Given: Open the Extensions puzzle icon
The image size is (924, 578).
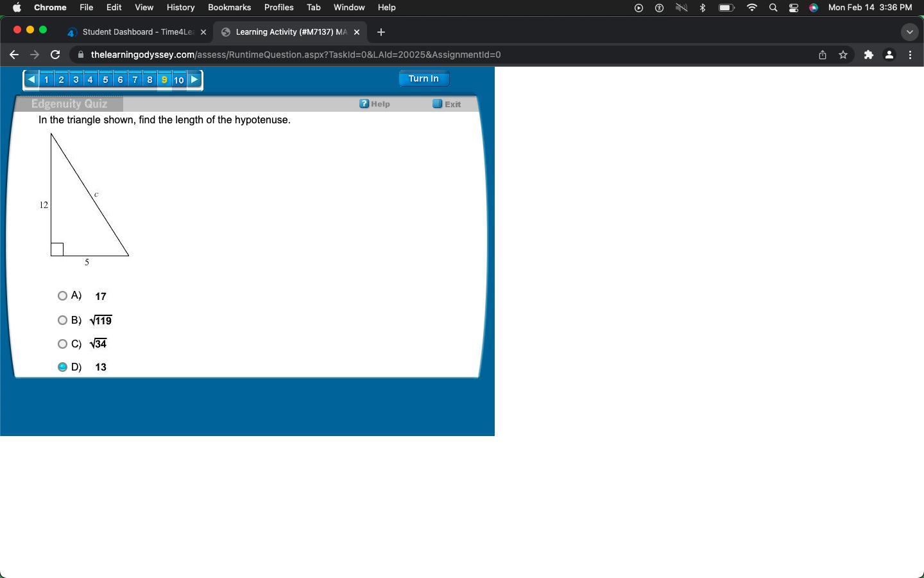Looking at the screenshot, I should 869,55.
